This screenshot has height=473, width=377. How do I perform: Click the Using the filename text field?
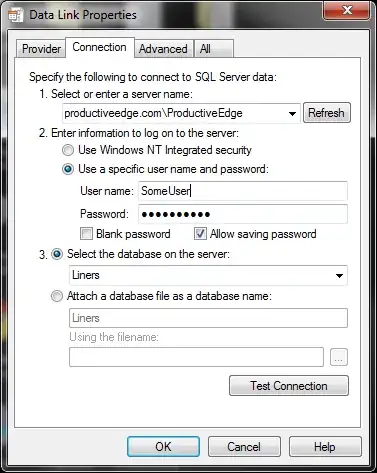point(196,357)
